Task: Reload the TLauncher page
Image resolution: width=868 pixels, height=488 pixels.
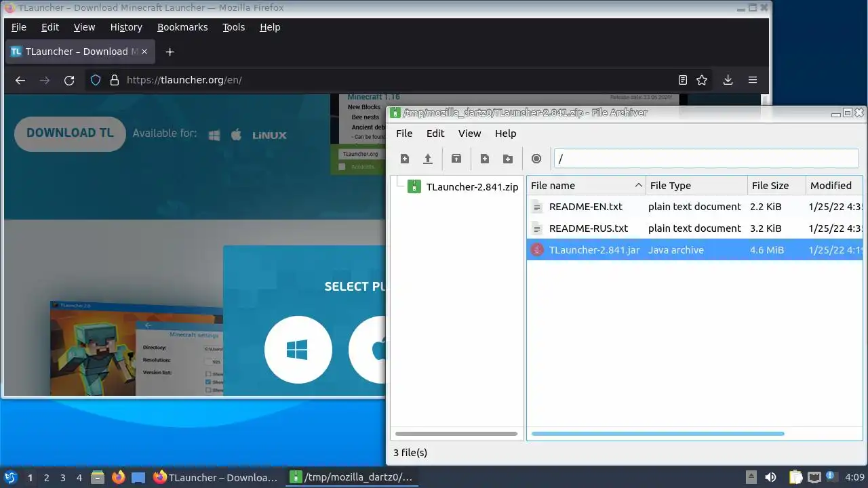Action: tap(69, 80)
